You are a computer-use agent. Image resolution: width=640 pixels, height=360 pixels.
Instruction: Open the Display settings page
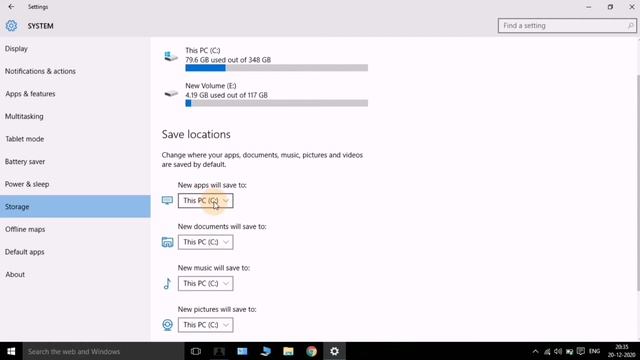coord(75,49)
